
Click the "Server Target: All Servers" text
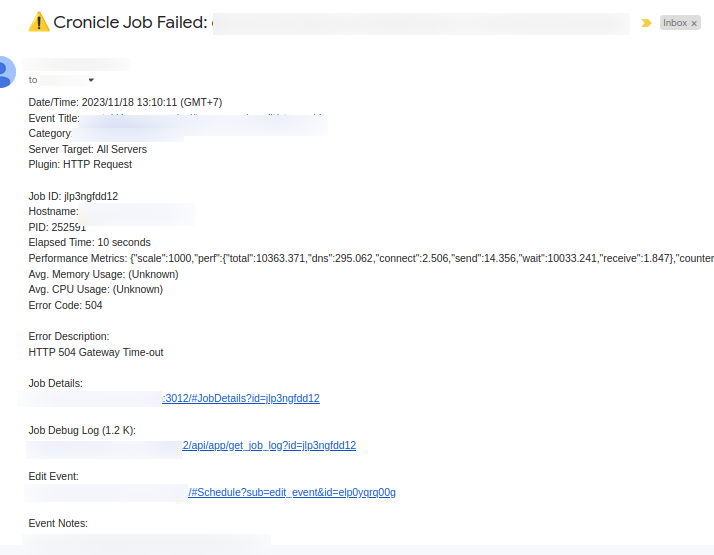(x=88, y=149)
